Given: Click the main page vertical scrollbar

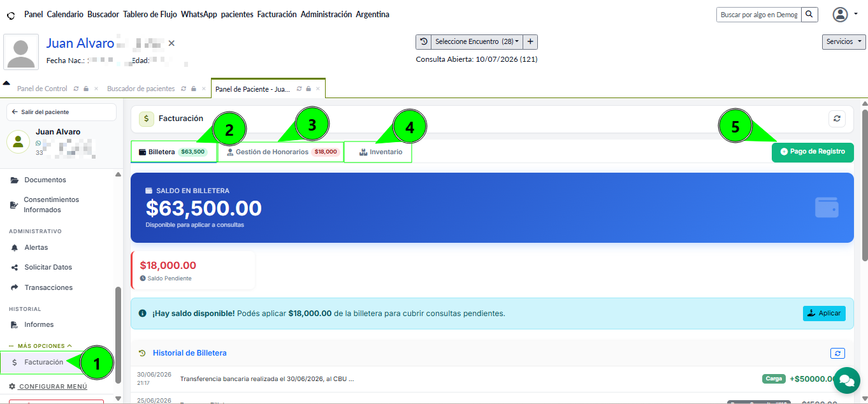Looking at the screenshot, I should pyautogui.click(x=864, y=185).
